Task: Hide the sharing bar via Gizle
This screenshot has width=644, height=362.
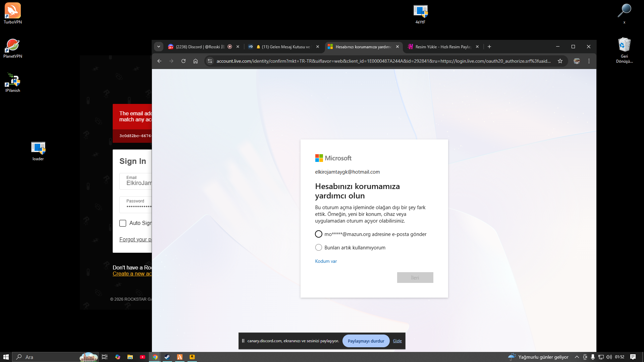Action: point(397,341)
